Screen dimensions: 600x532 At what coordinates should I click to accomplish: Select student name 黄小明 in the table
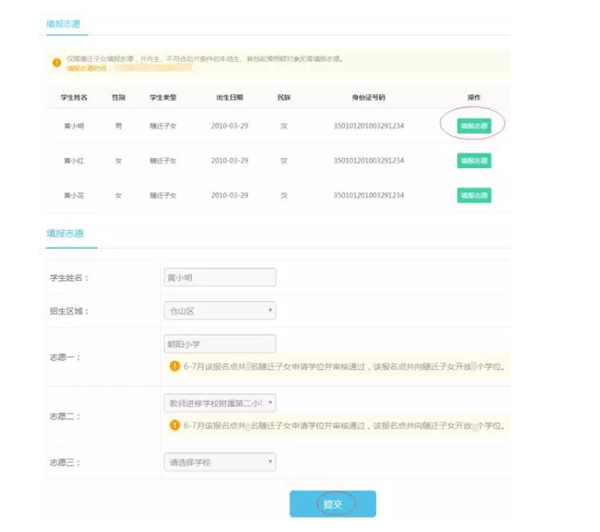pyautogui.click(x=74, y=126)
